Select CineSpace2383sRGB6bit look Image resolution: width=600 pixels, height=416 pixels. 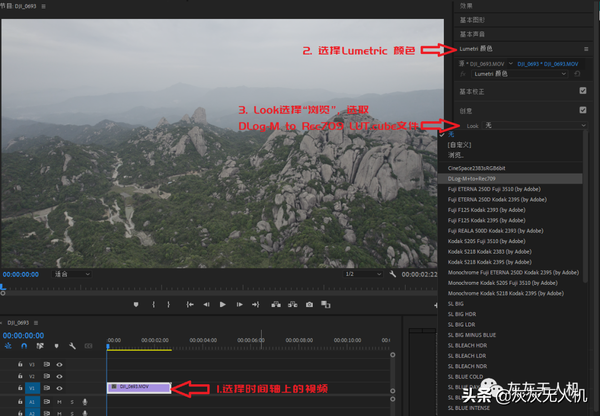tap(476, 168)
